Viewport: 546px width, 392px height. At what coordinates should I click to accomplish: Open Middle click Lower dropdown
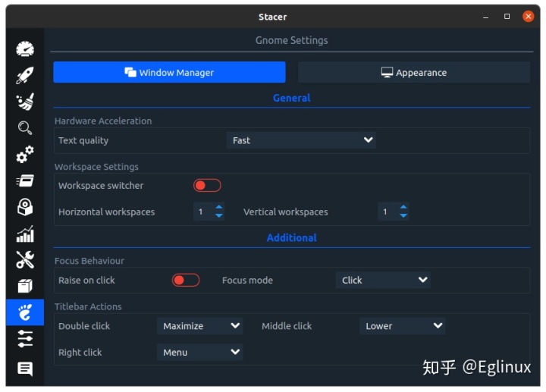tap(403, 326)
